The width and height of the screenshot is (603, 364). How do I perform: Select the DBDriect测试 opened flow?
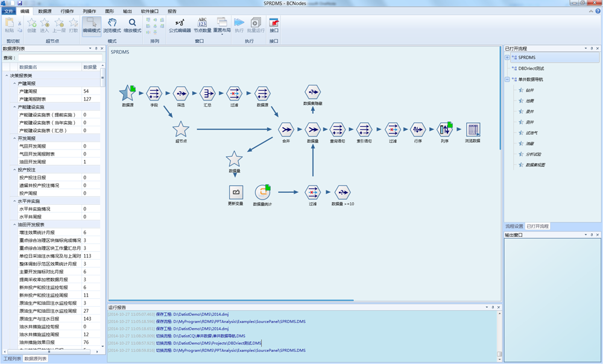tap(531, 69)
